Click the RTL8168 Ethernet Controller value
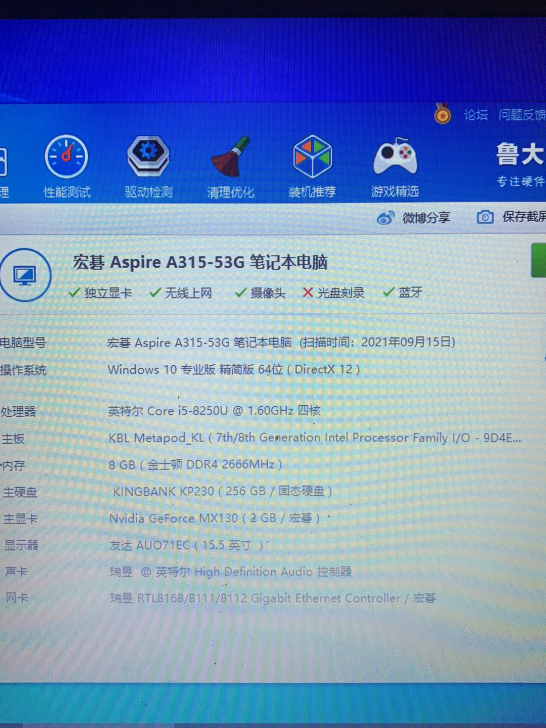This screenshot has width=546, height=728. click(x=273, y=598)
